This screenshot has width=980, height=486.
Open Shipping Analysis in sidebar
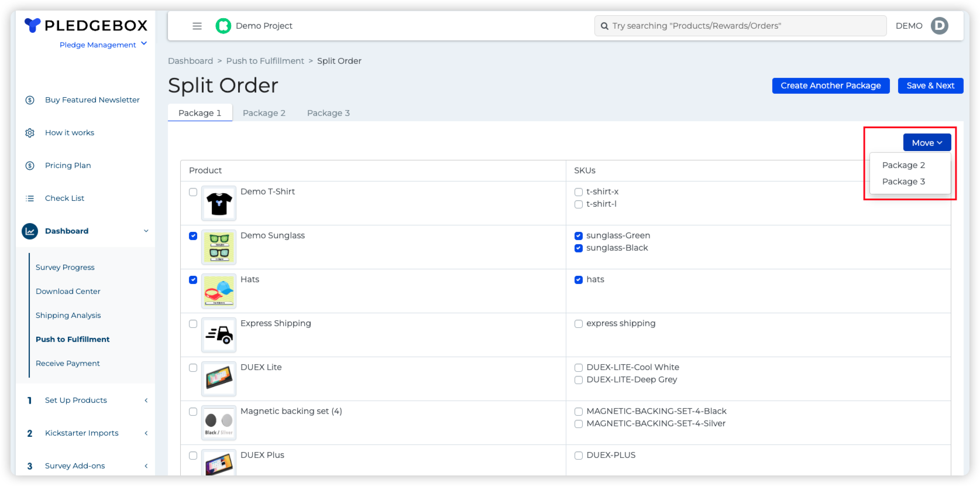point(68,316)
